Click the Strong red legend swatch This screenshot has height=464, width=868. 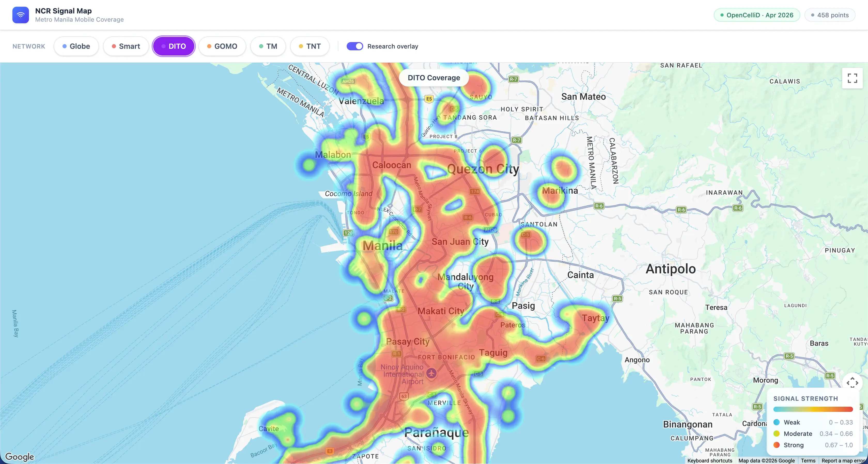(x=777, y=445)
